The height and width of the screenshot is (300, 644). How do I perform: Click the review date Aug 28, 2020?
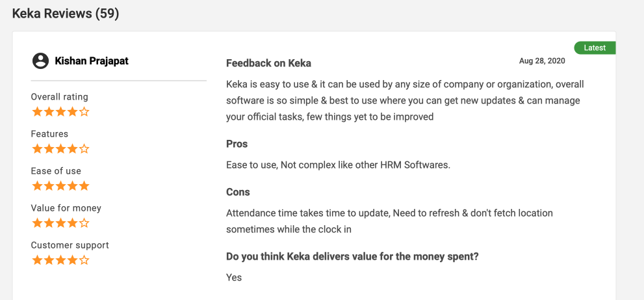[x=542, y=61]
